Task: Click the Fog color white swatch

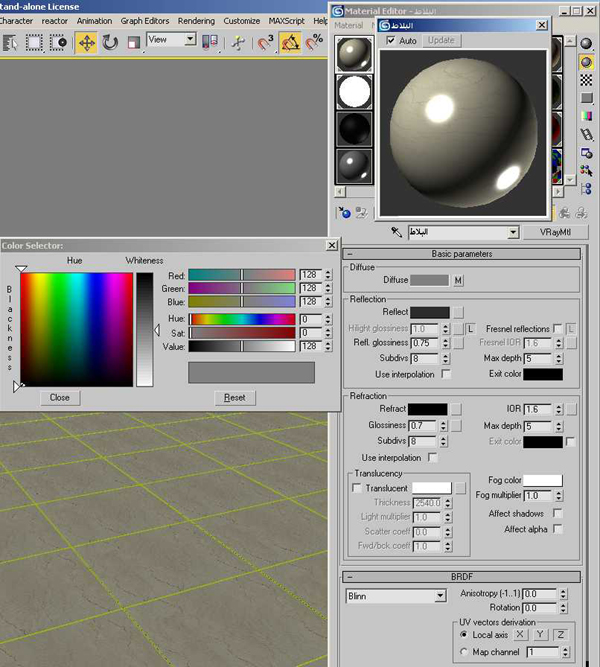Action: pos(543,481)
